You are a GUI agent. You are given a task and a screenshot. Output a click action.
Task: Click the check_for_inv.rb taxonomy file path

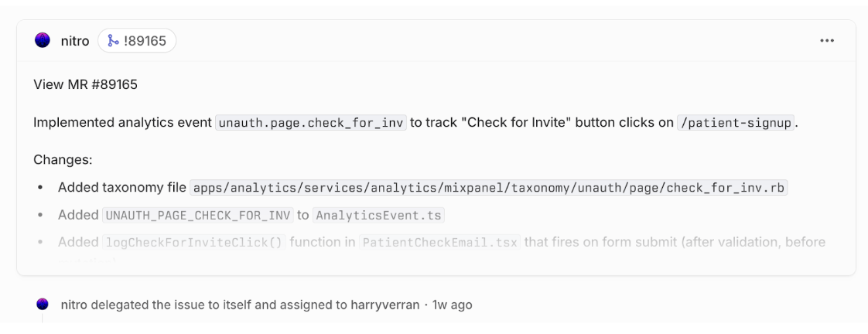tap(489, 188)
